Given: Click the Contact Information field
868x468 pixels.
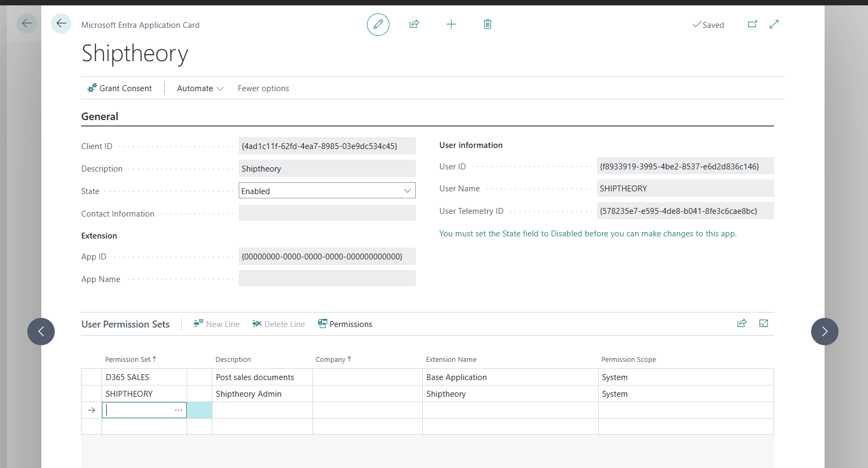Looking at the screenshot, I should tap(327, 213).
